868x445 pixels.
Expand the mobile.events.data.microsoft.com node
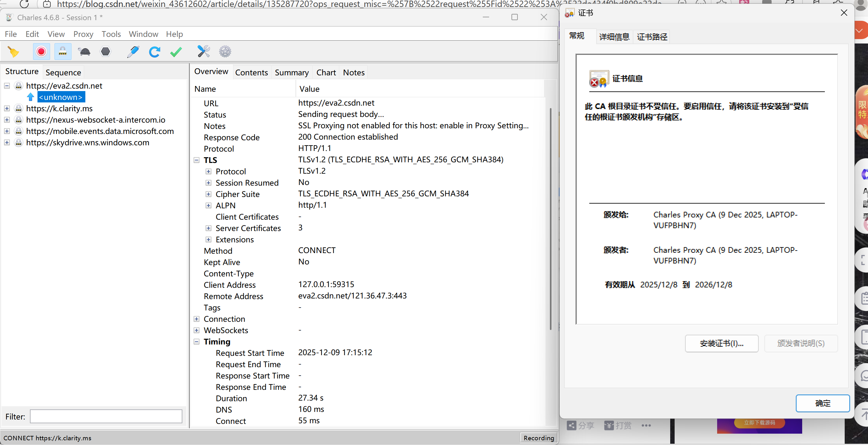[x=7, y=131]
